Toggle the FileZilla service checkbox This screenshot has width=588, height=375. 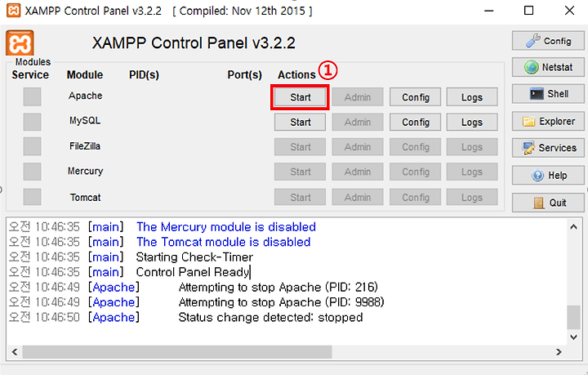click(32, 146)
